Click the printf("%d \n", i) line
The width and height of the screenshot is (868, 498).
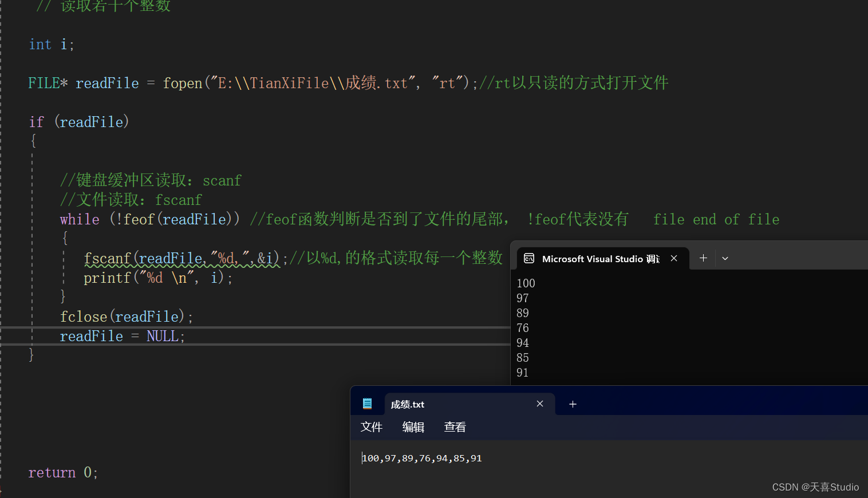click(158, 278)
